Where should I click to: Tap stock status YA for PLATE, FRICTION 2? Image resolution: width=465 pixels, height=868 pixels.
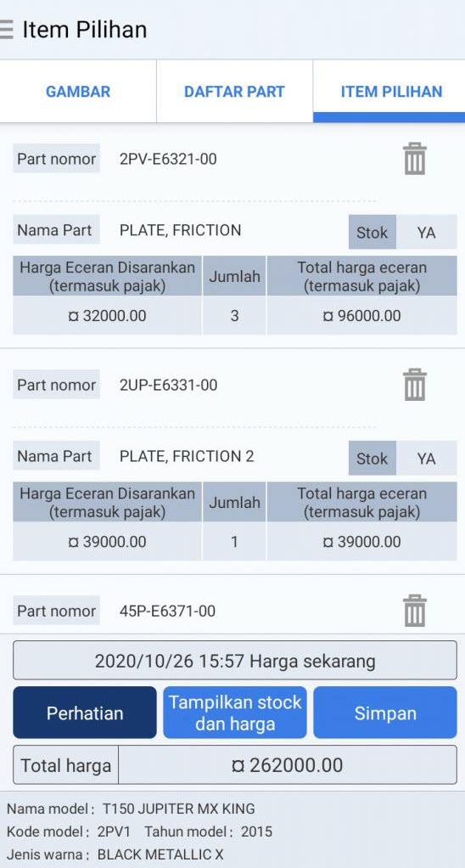[x=426, y=459]
